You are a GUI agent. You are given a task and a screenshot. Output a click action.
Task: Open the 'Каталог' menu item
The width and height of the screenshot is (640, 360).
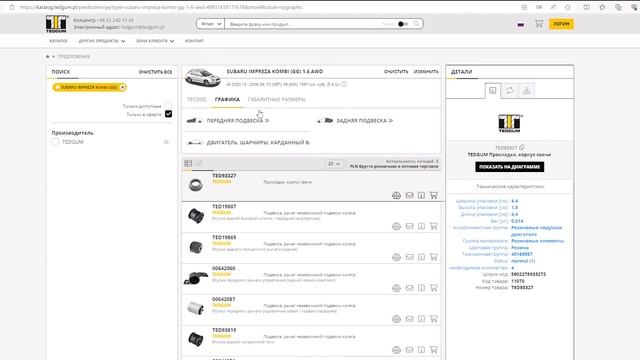tap(58, 41)
